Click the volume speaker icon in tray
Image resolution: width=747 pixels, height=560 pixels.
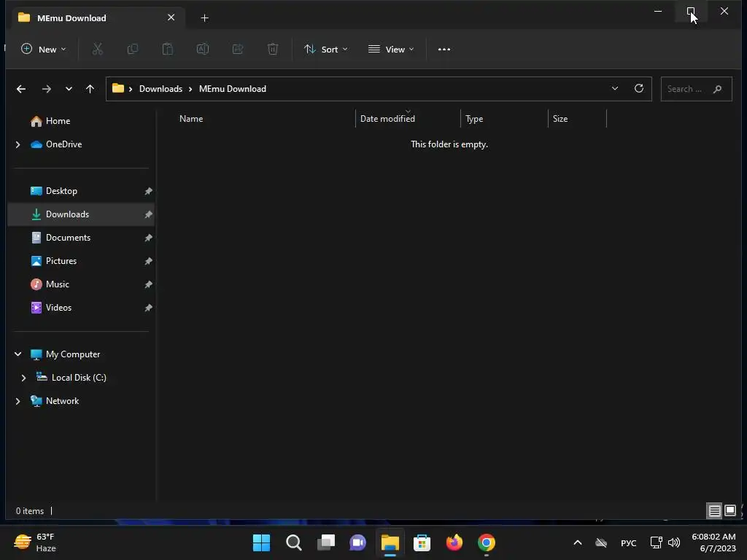coord(674,542)
